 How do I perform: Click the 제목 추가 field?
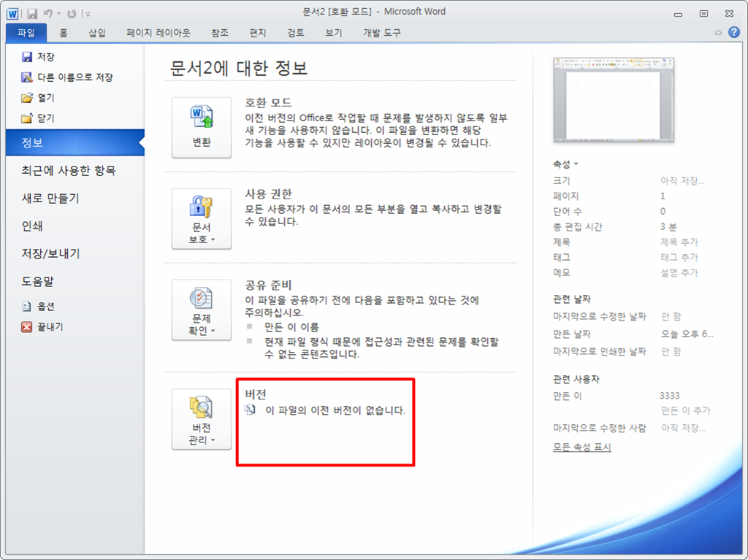(x=679, y=242)
